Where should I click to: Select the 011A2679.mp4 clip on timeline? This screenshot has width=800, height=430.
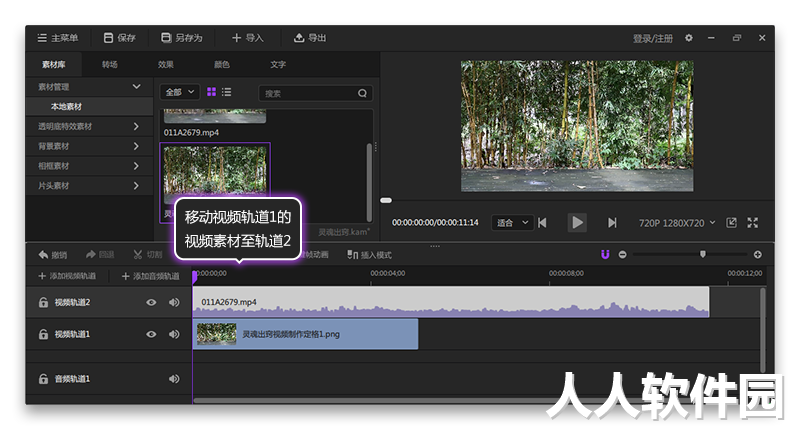pos(451,302)
